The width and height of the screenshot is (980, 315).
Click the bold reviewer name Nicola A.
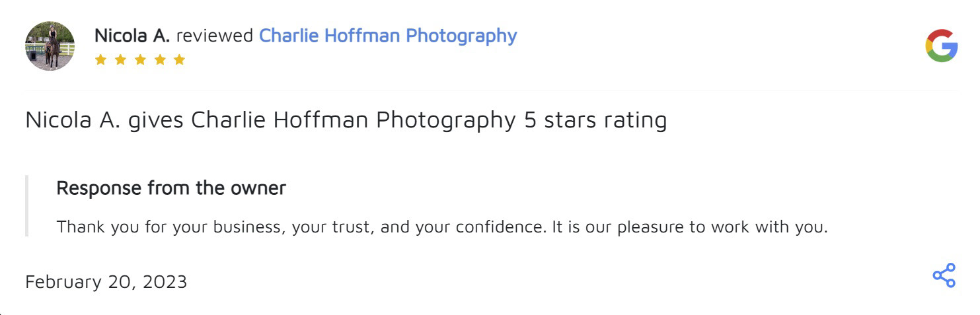pos(132,36)
